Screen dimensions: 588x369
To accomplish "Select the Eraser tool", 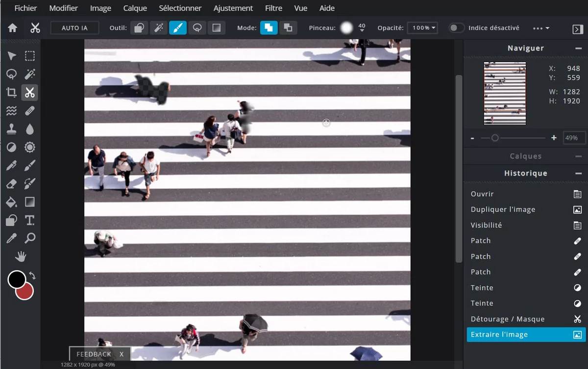I will coord(12,184).
